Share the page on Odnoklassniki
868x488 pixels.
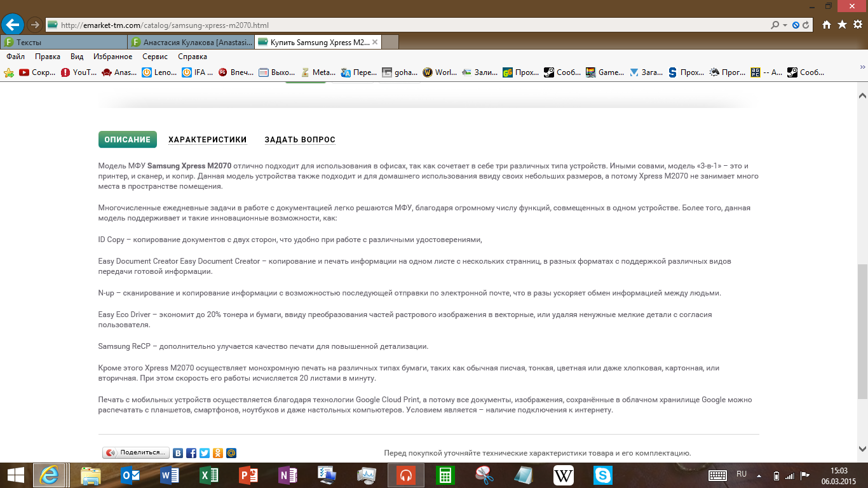[218, 453]
